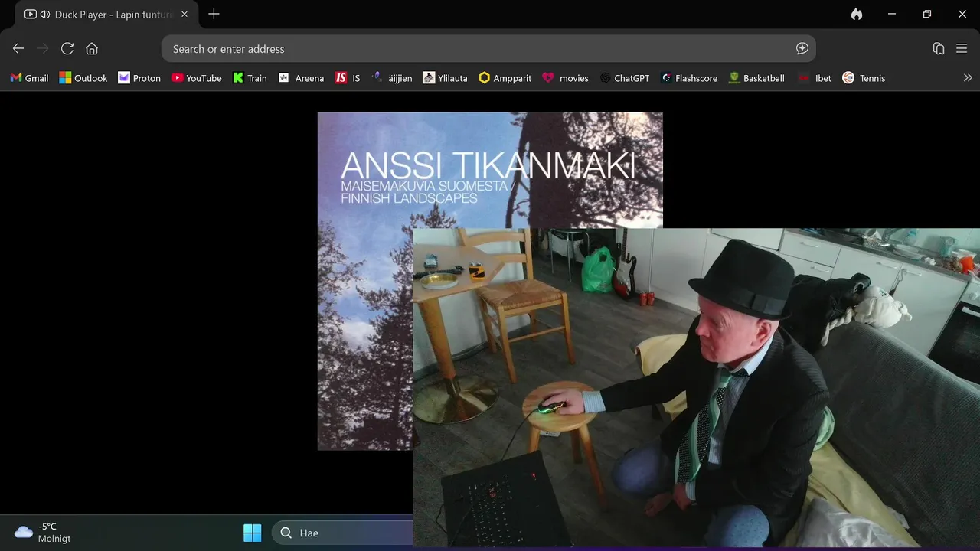Expand hidden bookmarks with double chevron

click(x=968, y=78)
